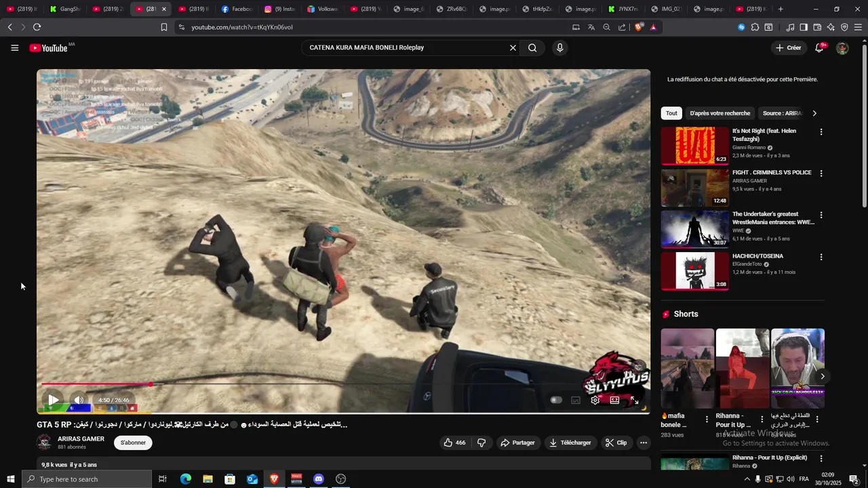Like the video with 466 likes
The image size is (868, 488).
(x=454, y=443)
